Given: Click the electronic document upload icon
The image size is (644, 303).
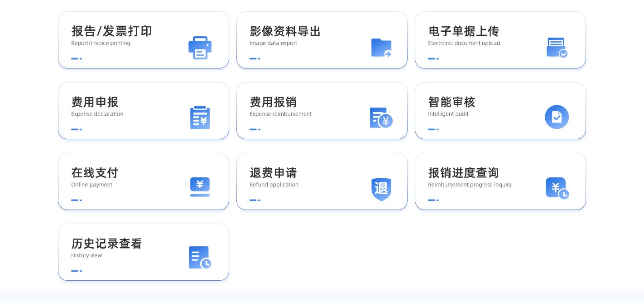Looking at the screenshot, I should (x=557, y=48).
